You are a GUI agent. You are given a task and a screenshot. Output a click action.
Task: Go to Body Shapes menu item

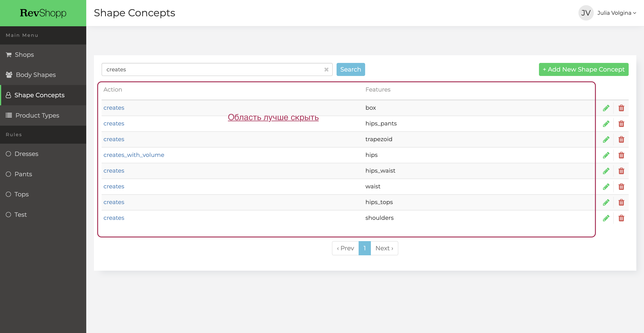pos(43,75)
